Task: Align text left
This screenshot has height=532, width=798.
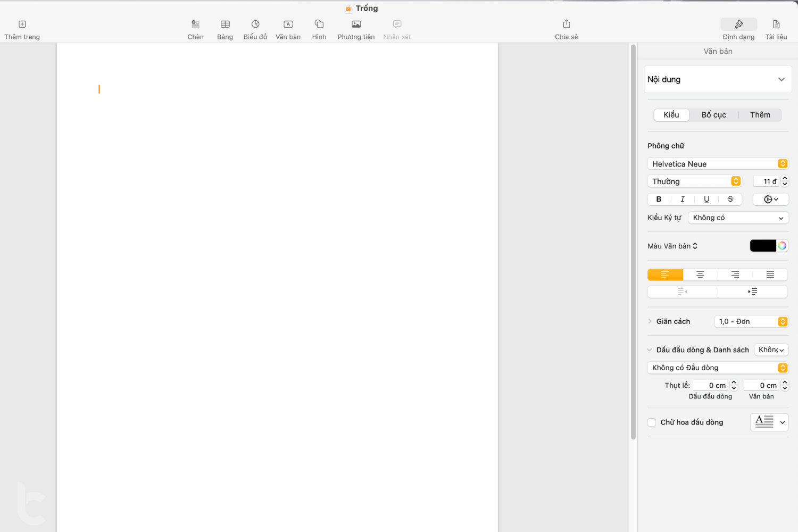Action: click(x=665, y=275)
